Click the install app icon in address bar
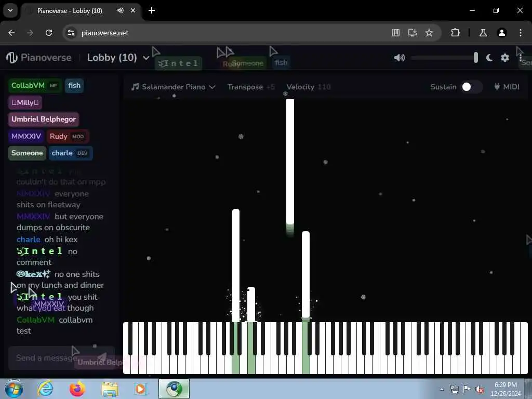532x399 pixels. pos(412,33)
